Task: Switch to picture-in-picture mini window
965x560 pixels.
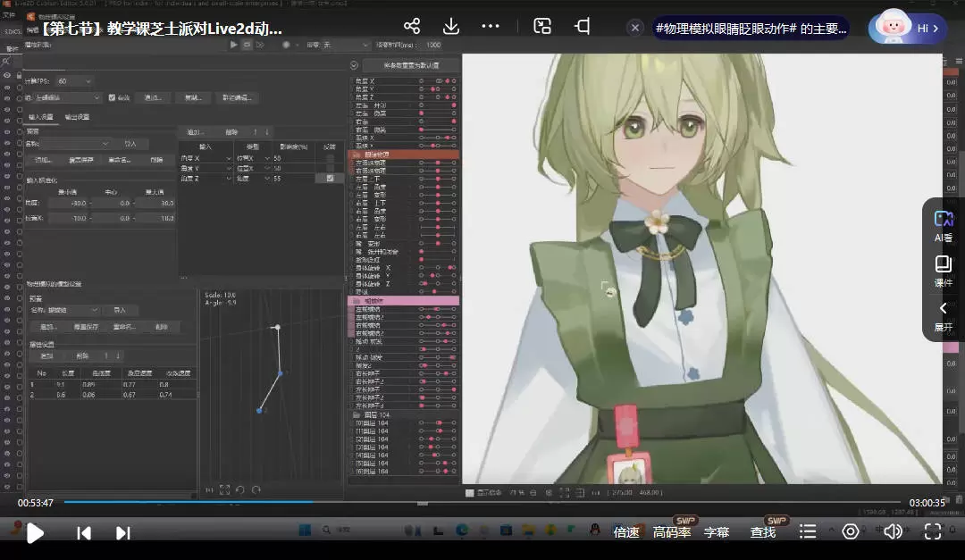Action: click(542, 26)
